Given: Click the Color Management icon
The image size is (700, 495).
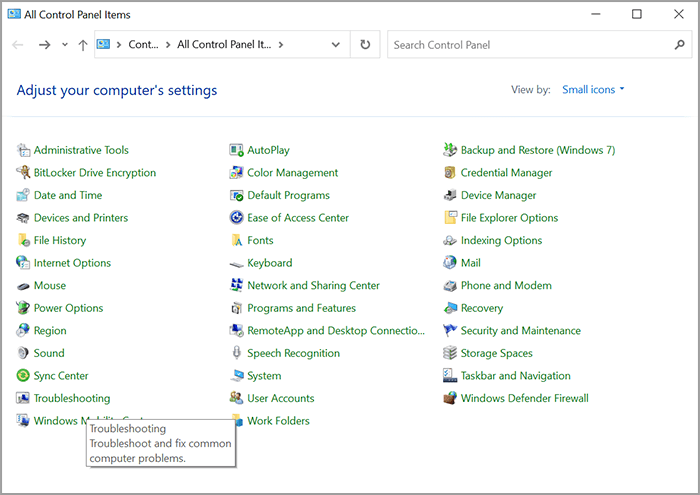Looking at the screenshot, I should point(237,173).
